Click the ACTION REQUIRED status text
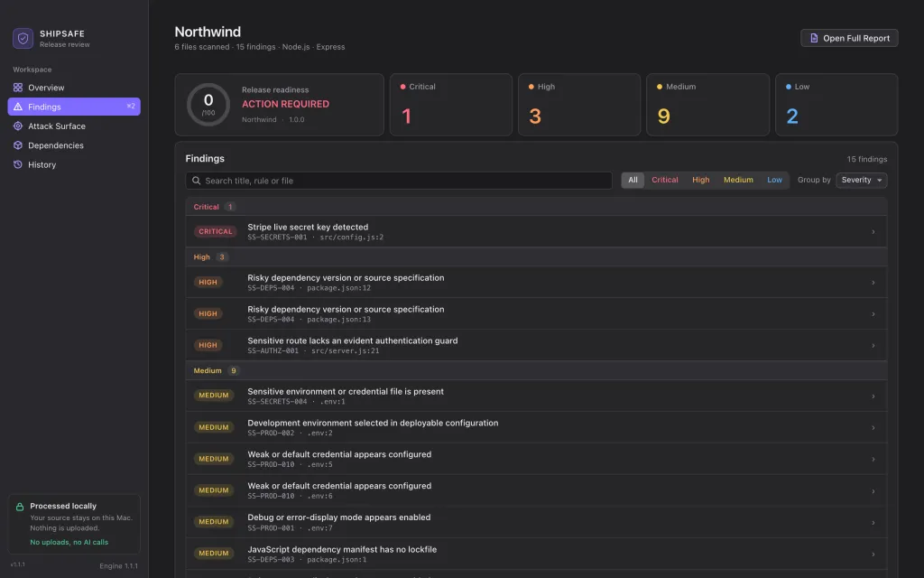This screenshot has height=578, width=924. tap(285, 104)
